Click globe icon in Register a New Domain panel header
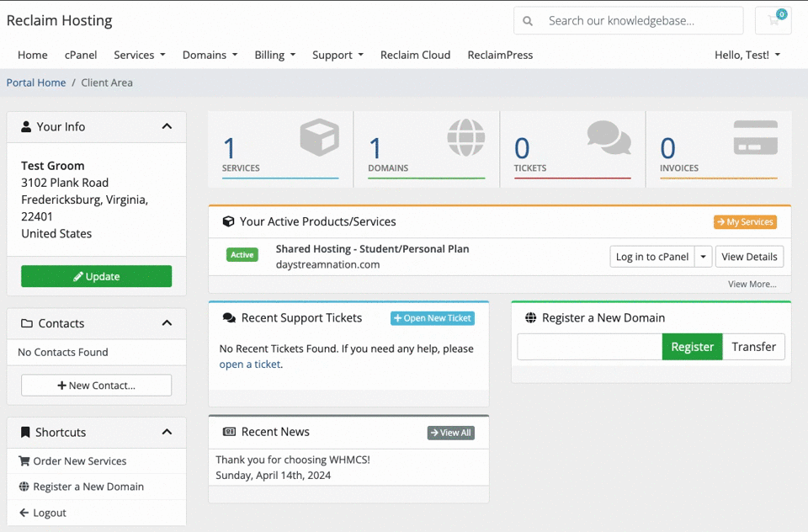The width and height of the screenshot is (808, 532). click(531, 317)
